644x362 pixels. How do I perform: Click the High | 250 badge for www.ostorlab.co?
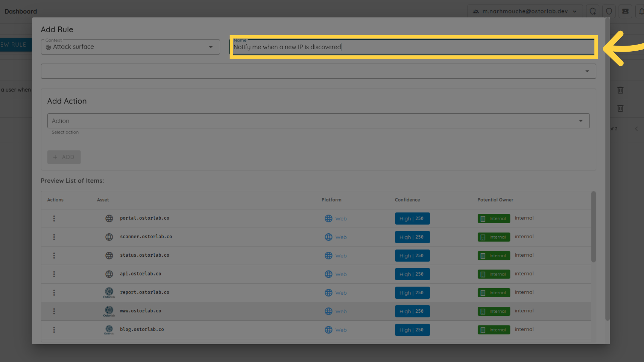(x=412, y=311)
